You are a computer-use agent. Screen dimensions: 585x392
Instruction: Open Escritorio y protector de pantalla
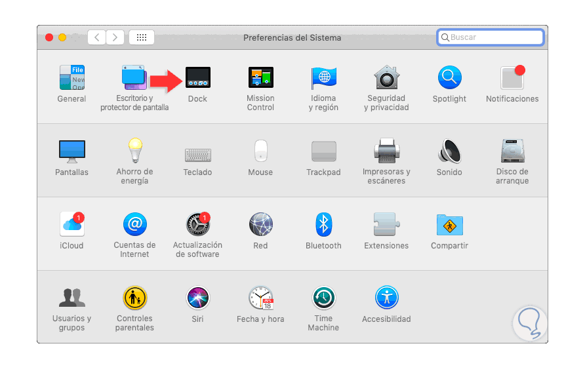pos(134,77)
